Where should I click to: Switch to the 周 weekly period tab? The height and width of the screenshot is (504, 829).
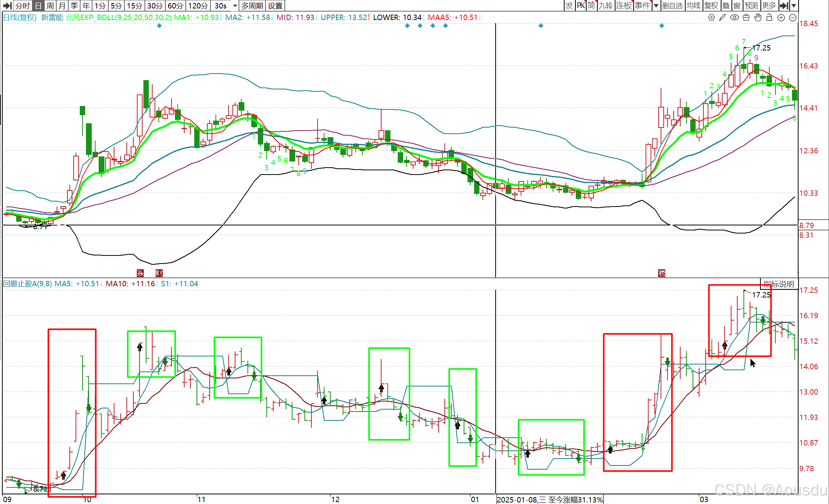point(50,5)
